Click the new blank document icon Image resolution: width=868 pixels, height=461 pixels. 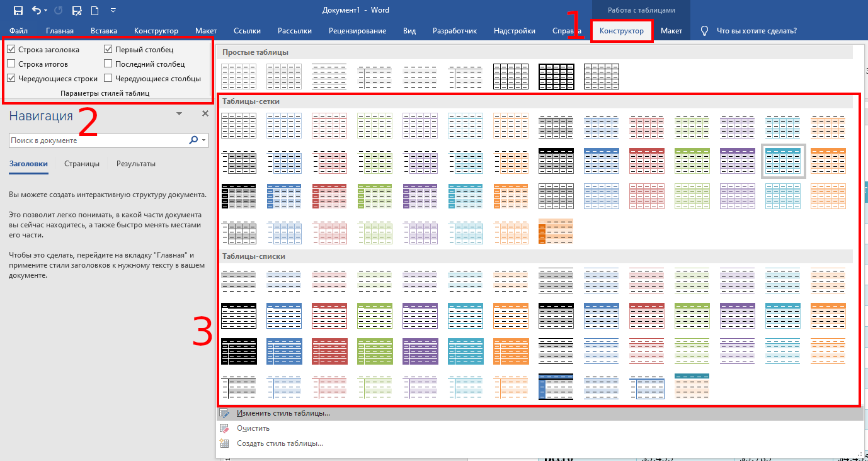click(x=94, y=11)
